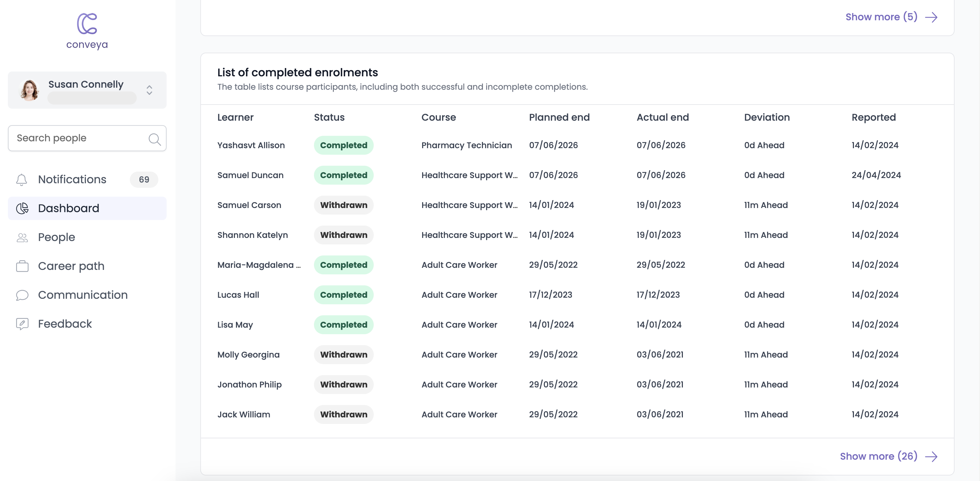Click Completed badge for Lisa May
The width and height of the screenshot is (980, 481).
tap(343, 325)
